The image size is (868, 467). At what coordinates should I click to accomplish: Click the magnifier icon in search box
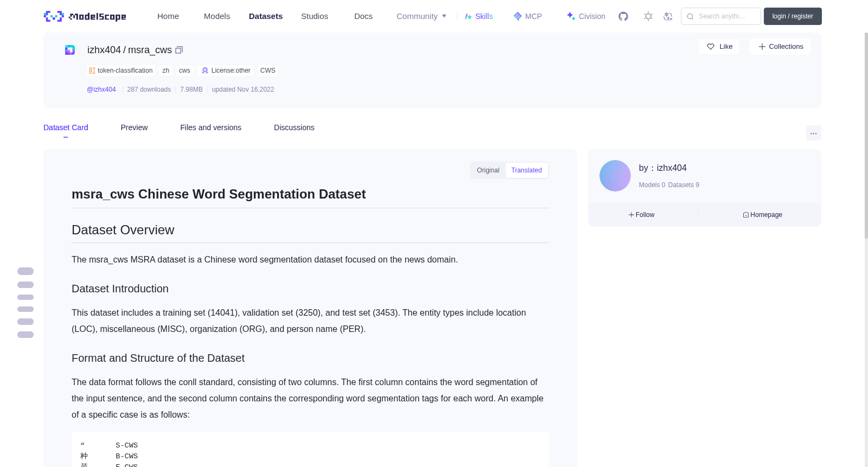click(x=690, y=16)
